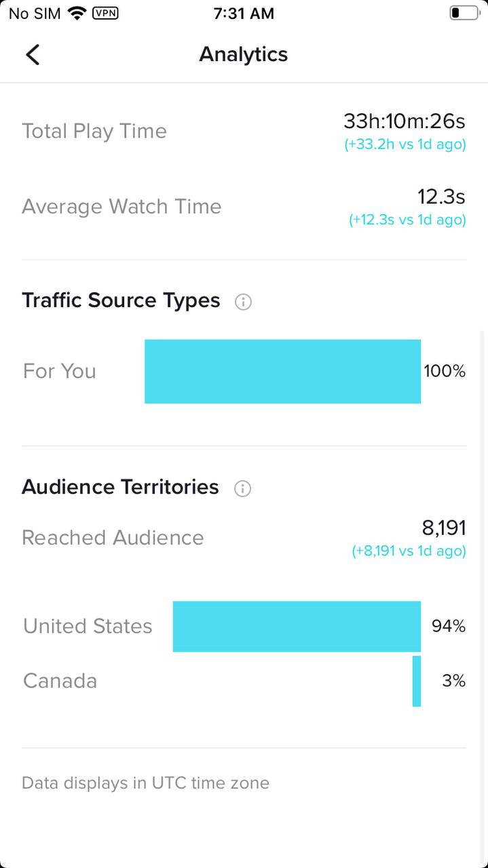Tap the battery icon in status bar
Viewport: 488px width, 868px height.
tap(464, 13)
